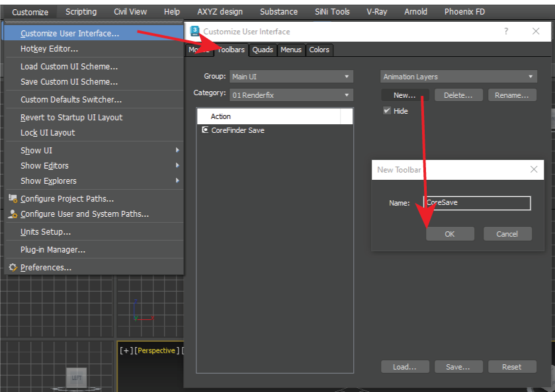Enable Lock UI Layout
The image size is (555, 392).
48,132
